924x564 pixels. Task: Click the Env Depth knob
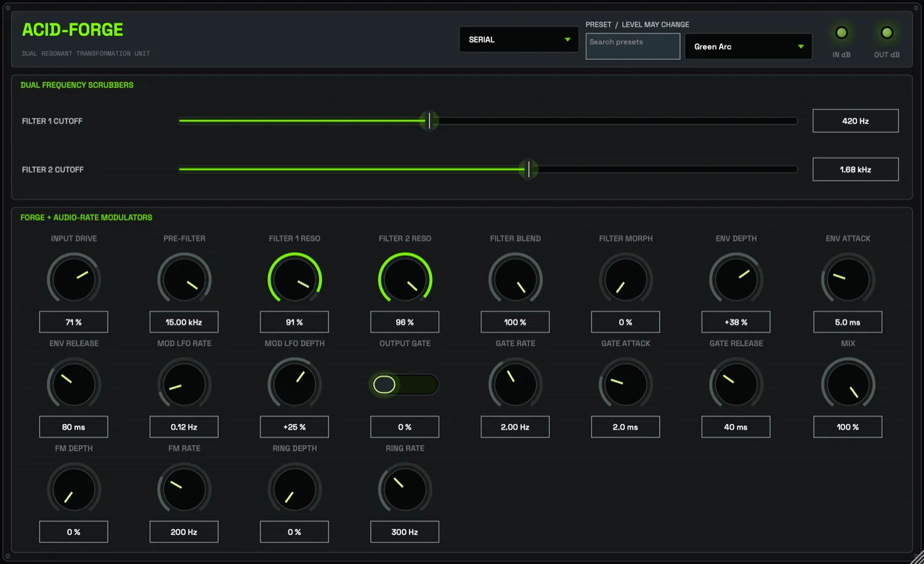736,279
